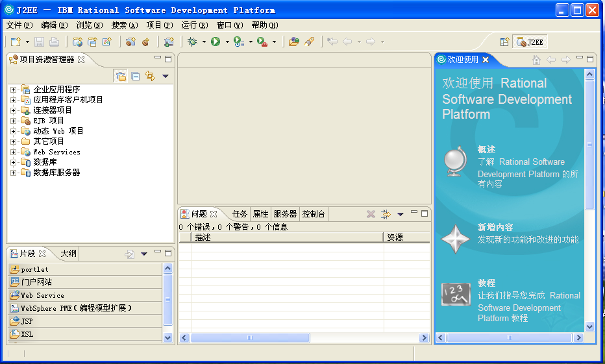The height and width of the screenshot is (364, 605).
Task: Select the 其它项目 folder item
Action: (48, 141)
